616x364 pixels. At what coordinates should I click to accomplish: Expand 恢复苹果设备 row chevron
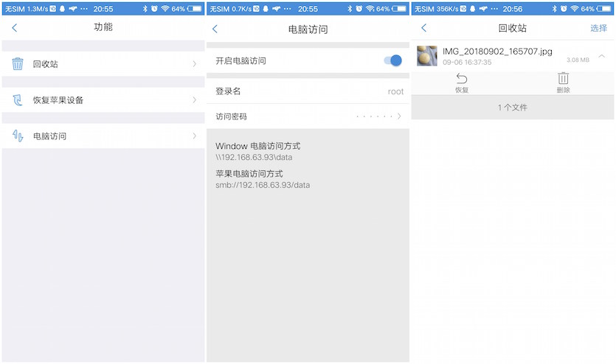click(x=194, y=100)
